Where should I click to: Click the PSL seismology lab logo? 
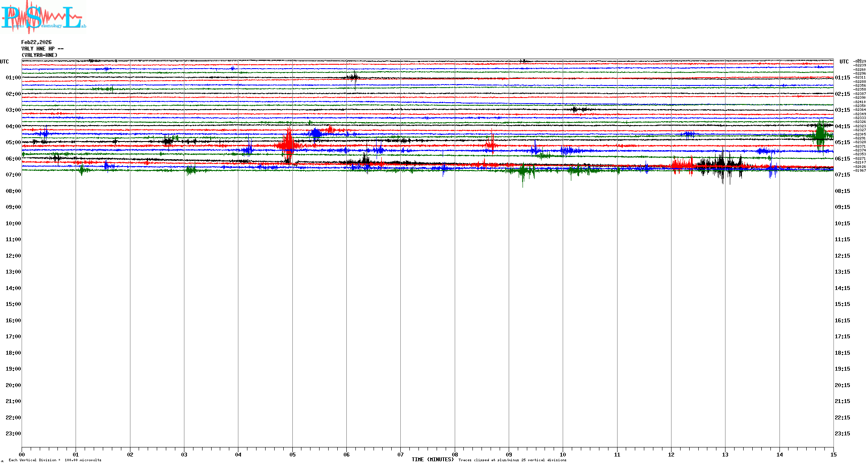[43, 17]
